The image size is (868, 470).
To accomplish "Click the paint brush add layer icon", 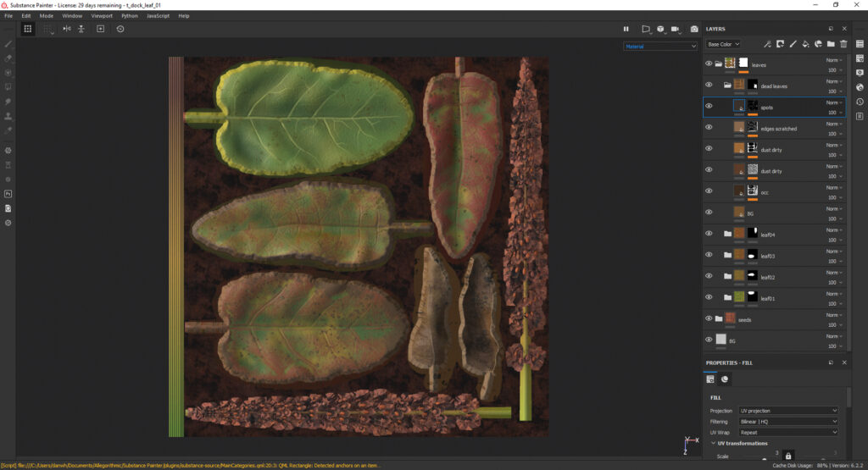I will tap(793, 44).
